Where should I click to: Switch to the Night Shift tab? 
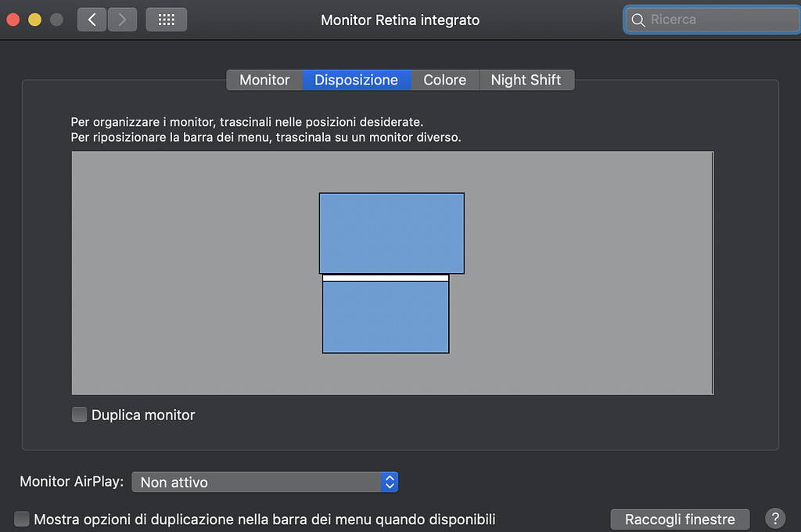(x=526, y=79)
